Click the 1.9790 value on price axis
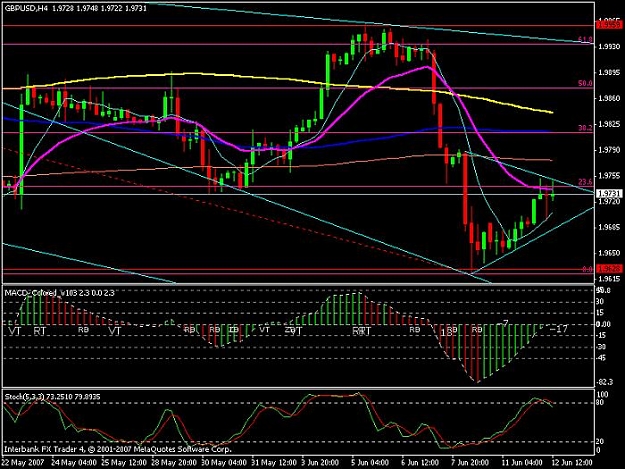625x469 pixels. (609, 150)
